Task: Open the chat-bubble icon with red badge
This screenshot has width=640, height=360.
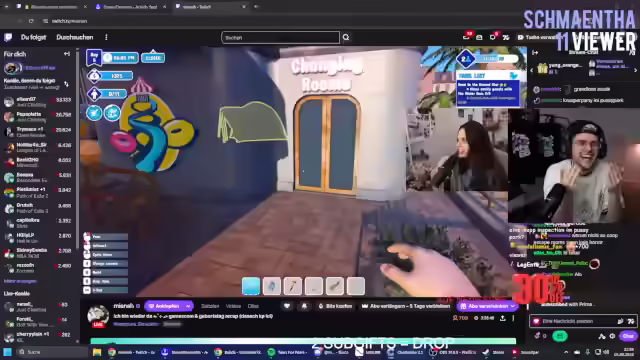Action: click(x=493, y=37)
